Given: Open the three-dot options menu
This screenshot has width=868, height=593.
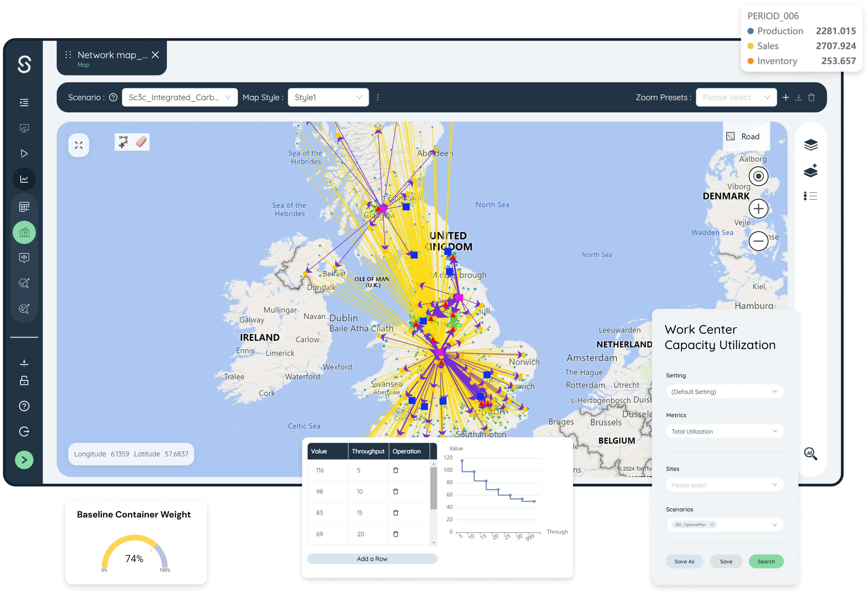Looking at the screenshot, I should click(x=377, y=97).
